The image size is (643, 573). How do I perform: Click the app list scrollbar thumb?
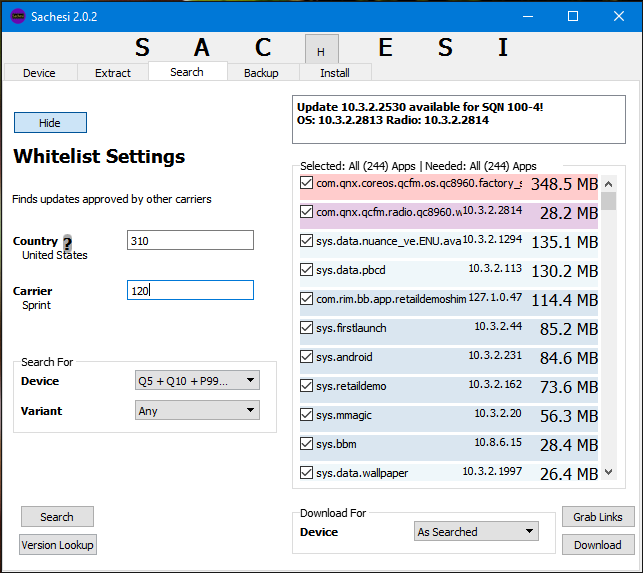(609, 201)
